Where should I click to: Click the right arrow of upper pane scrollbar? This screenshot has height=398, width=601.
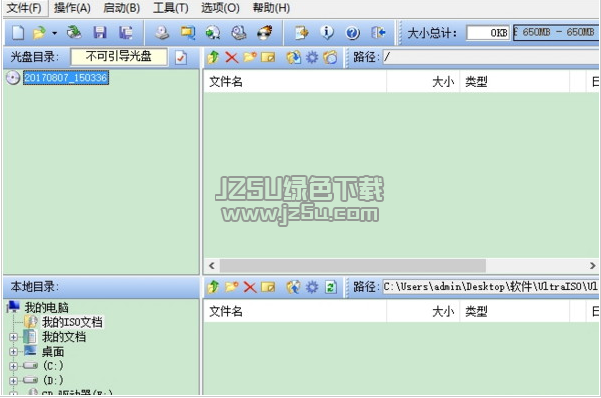(x=593, y=265)
